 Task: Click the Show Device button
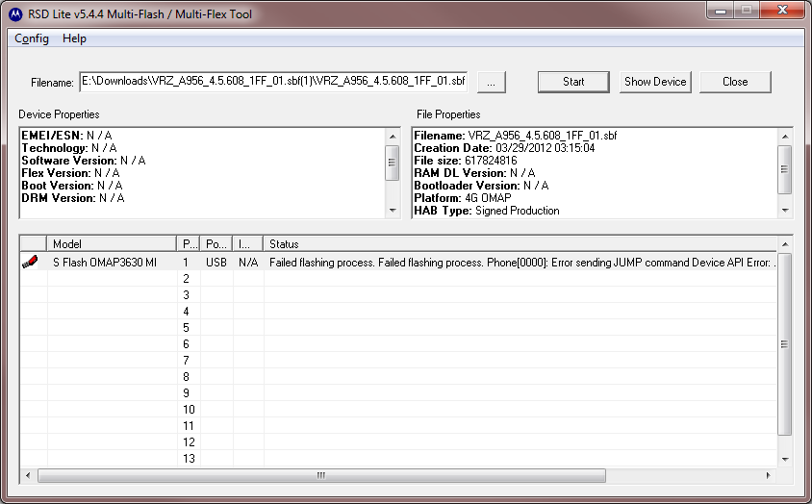click(x=655, y=82)
